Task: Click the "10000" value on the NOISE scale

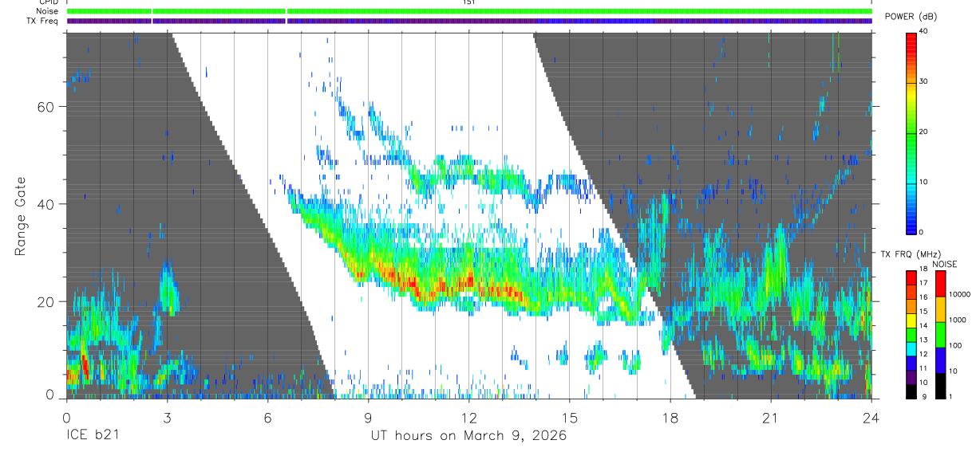Action: click(959, 295)
